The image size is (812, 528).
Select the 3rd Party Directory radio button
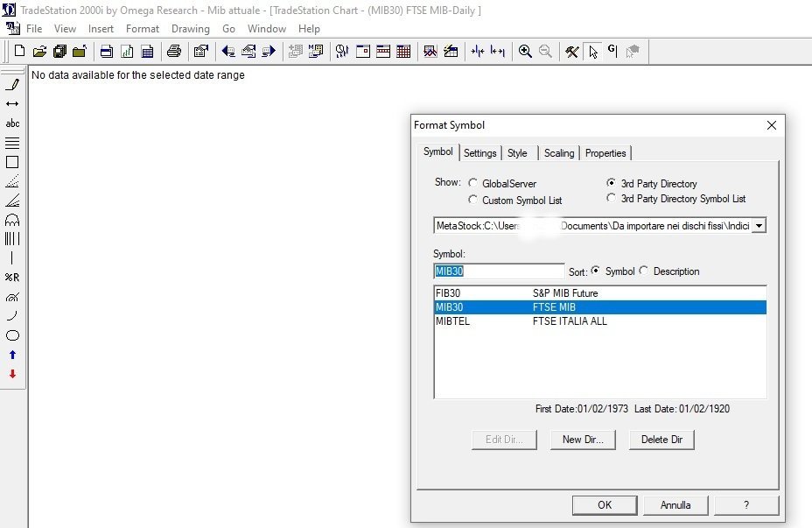(612, 183)
